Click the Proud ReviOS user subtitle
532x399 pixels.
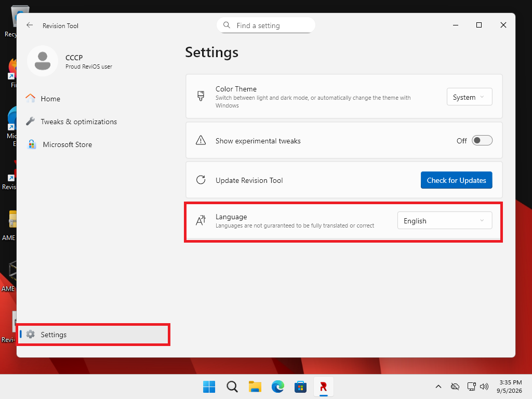click(88, 67)
